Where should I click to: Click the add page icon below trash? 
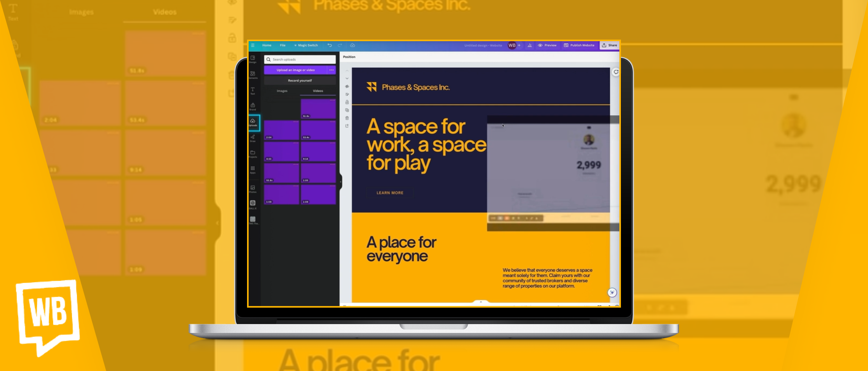tap(347, 126)
